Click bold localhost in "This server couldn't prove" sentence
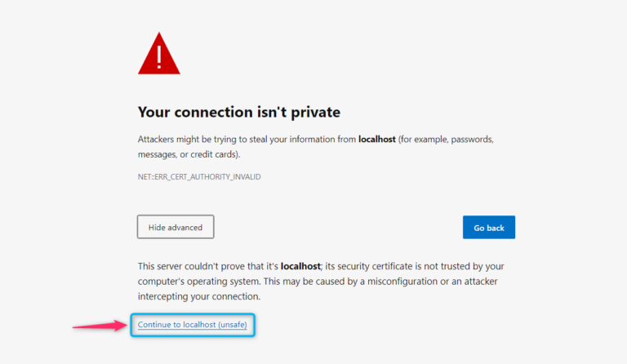The height and width of the screenshot is (364, 627). pos(299,266)
